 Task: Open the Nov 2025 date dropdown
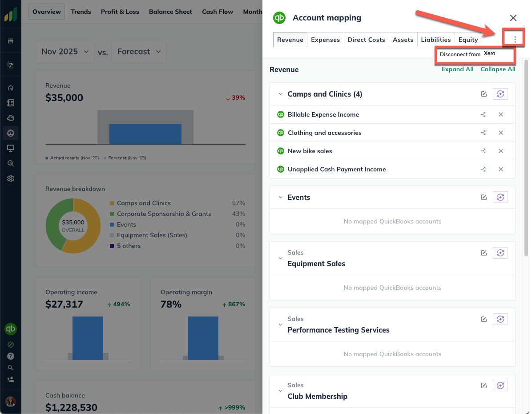(x=64, y=52)
